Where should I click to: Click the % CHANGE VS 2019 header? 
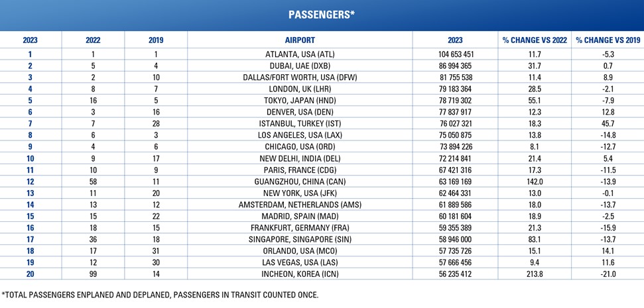608,40
